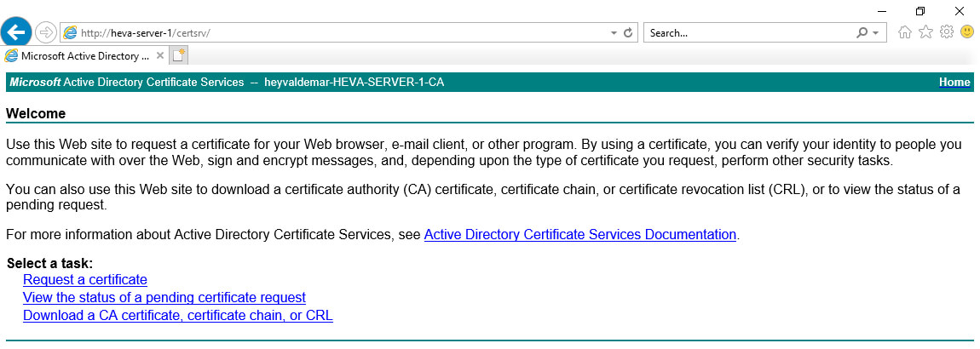Open the address bar history dropdown arrow

pos(614,32)
